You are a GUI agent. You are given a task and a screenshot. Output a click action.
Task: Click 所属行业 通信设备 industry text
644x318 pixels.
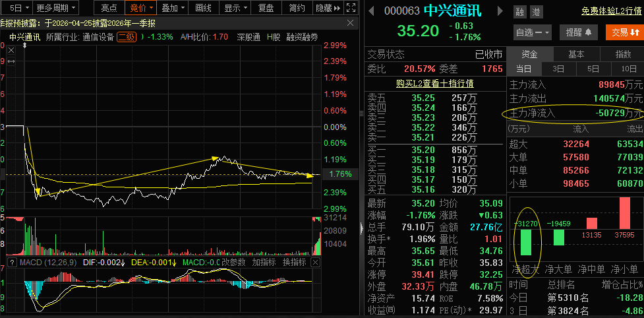coord(80,37)
